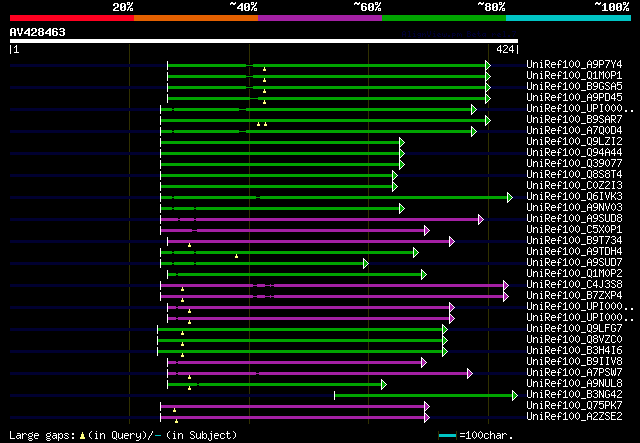Click the yellow gap marker under the A9NUL8 alignment
Image resolution: width=640 pixels, height=443 pixels.
[x=189, y=388]
